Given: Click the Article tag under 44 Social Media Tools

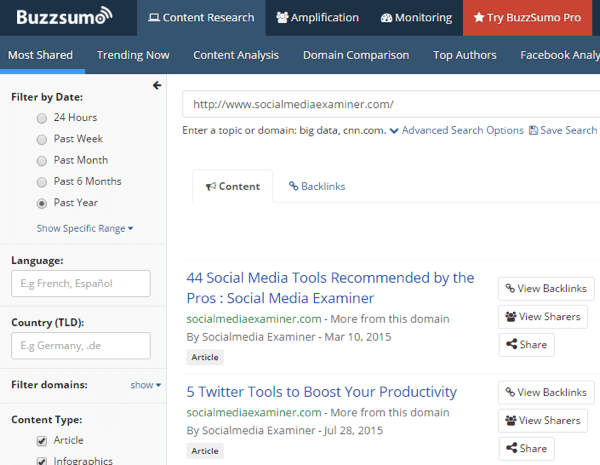Looking at the screenshot, I should pyautogui.click(x=205, y=357).
